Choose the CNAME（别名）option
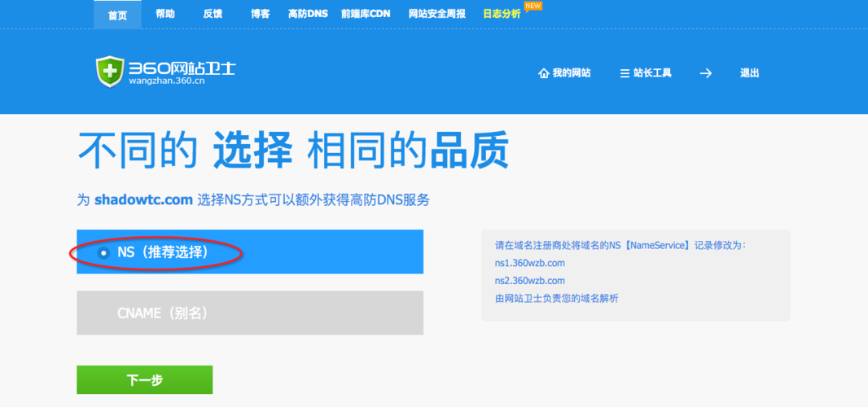The image size is (868, 407). [250, 313]
